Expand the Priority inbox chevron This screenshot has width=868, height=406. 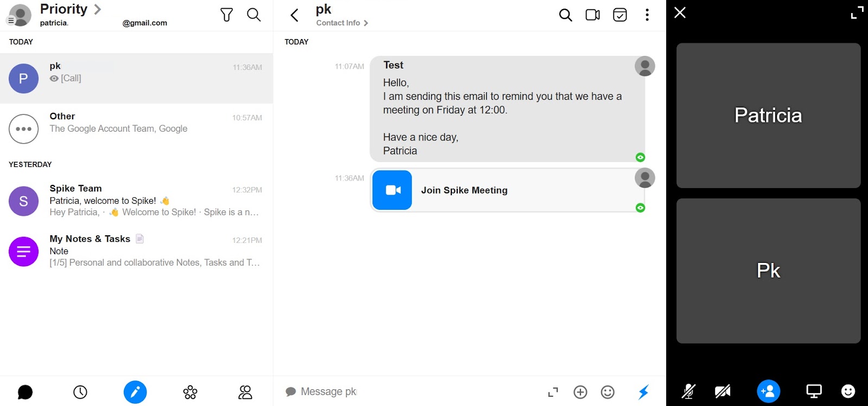[x=98, y=9]
